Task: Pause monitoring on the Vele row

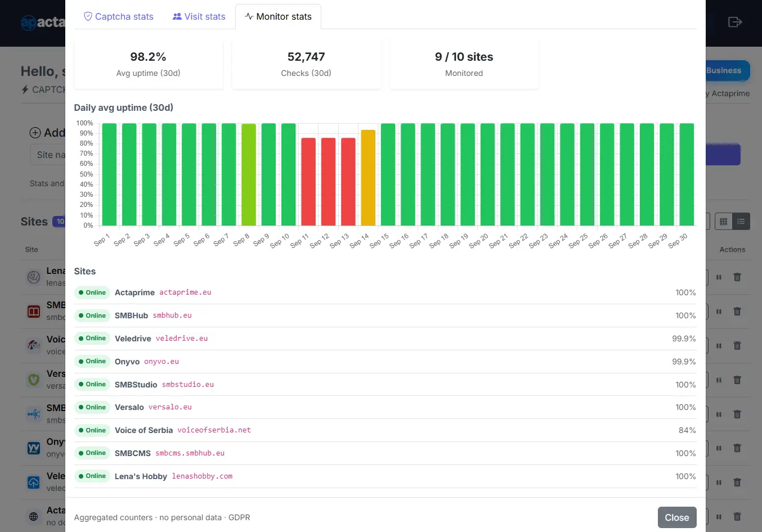Action: point(719,483)
